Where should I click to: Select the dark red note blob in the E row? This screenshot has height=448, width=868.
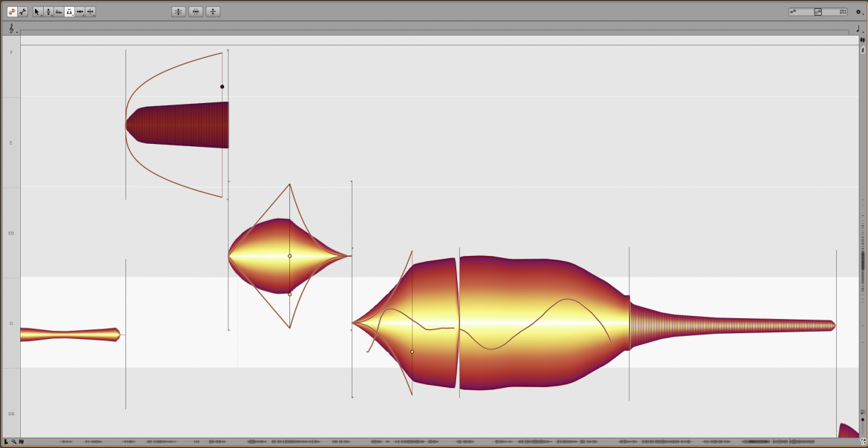177,125
